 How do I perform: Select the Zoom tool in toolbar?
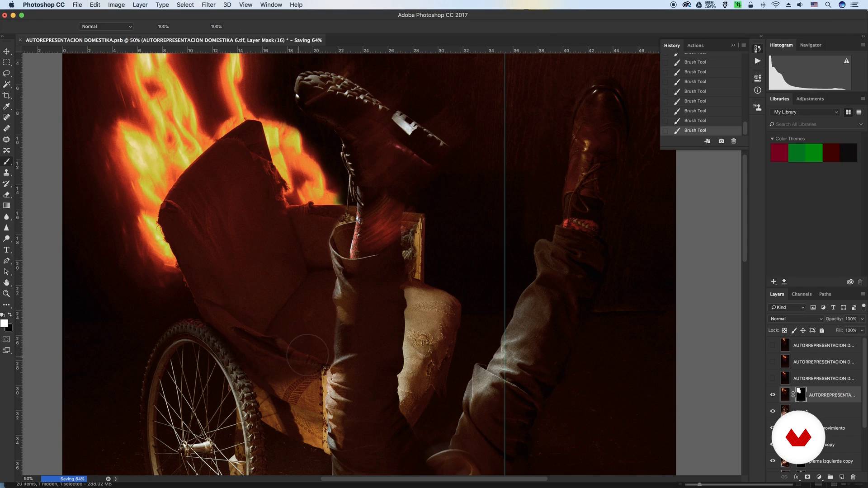[6, 294]
